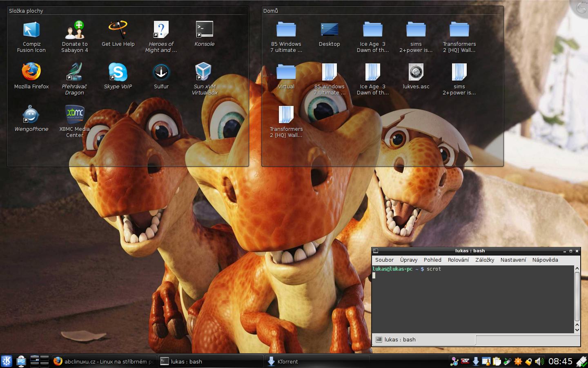Select sims 2+power archive file
Screen dimensions: 588x368
[x=459, y=79]
